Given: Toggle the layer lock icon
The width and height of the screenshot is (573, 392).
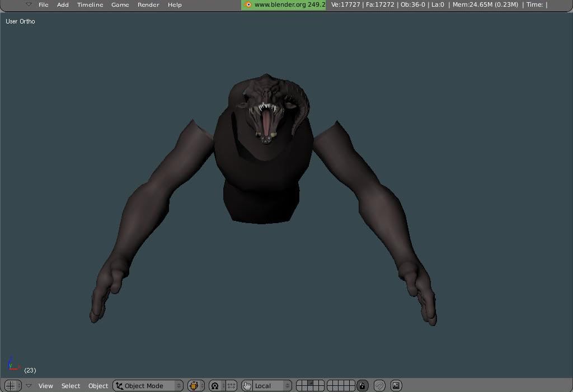Looking at the screenshot, I should point(363,386).
